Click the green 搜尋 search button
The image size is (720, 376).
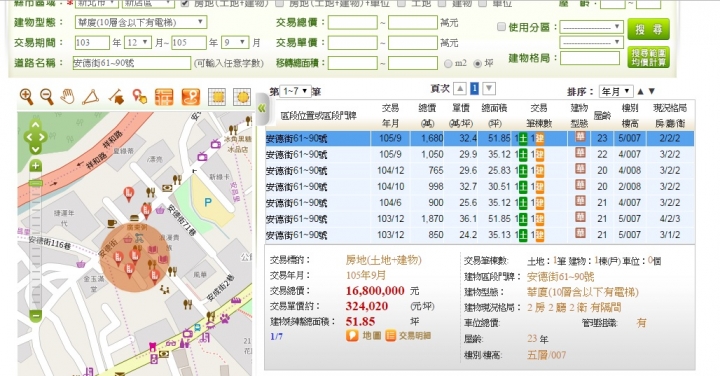click(648, 29)
